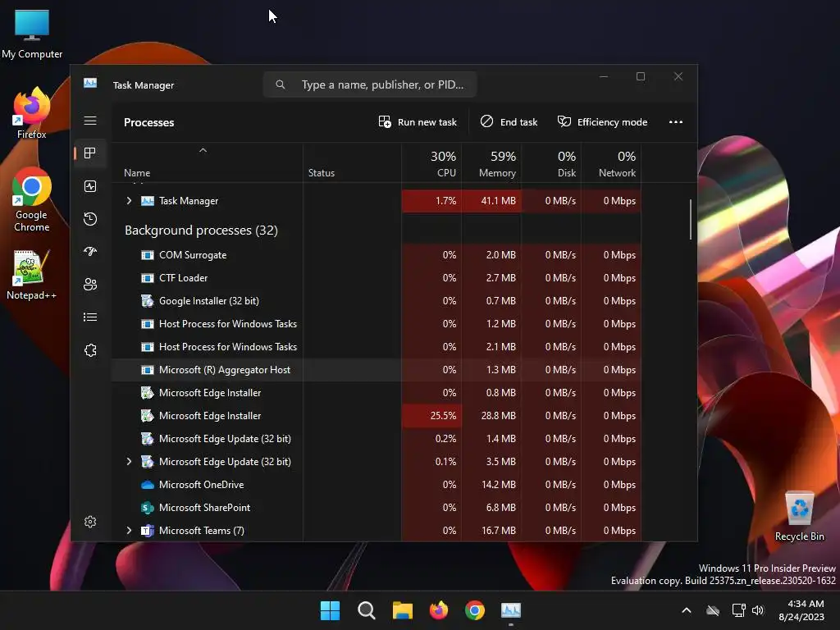This screenshot has width=840, height=630.
Task: Select Microsoft Edge Installer row using 25.5% CPU
Action: click(376, 416)
